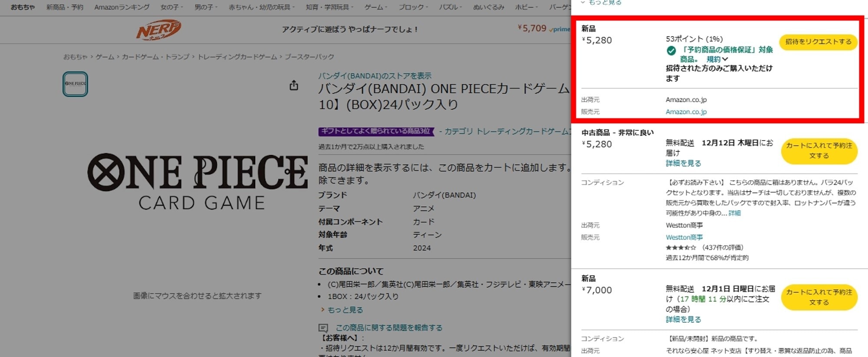Image resolution: width=868 pixels, height=357 pixels.
Task: Click 詳細 link in condition description
Action: click(734, 213)
